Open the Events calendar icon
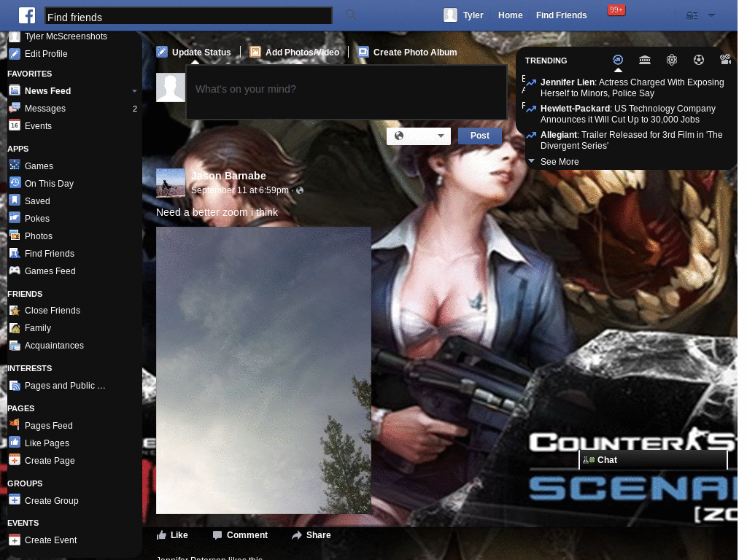The width and height of the screenshot is (747, 560). 15,125
